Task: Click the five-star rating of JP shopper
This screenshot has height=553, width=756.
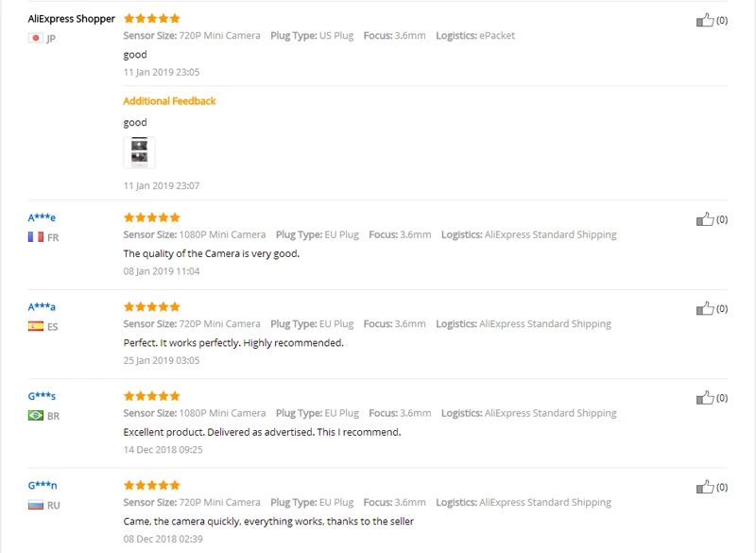Action: [152, 18]
